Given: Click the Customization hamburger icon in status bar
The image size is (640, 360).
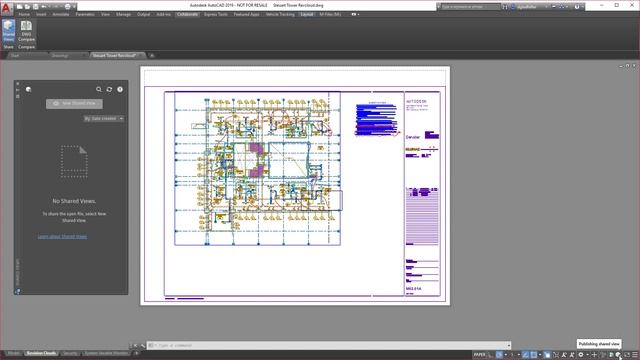Looking at the screenshot, I should (x=635, y=355).
